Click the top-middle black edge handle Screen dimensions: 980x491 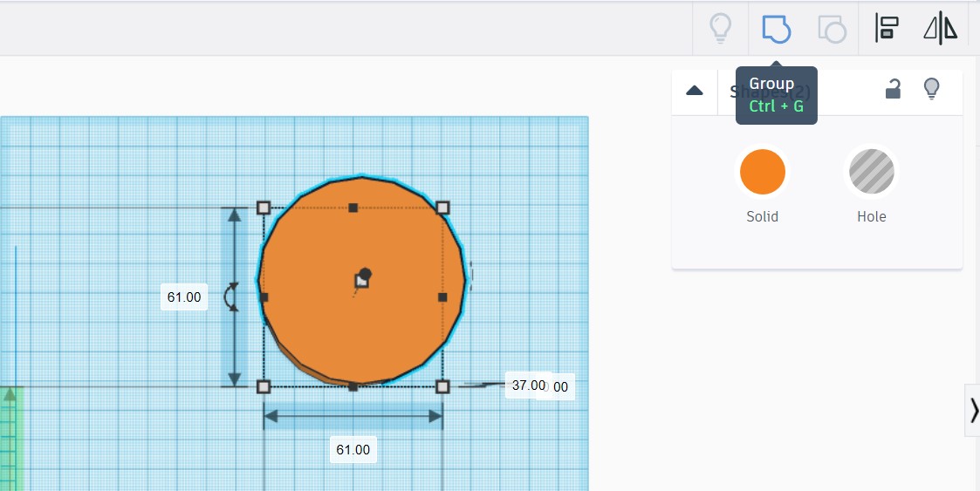point(353,208)
